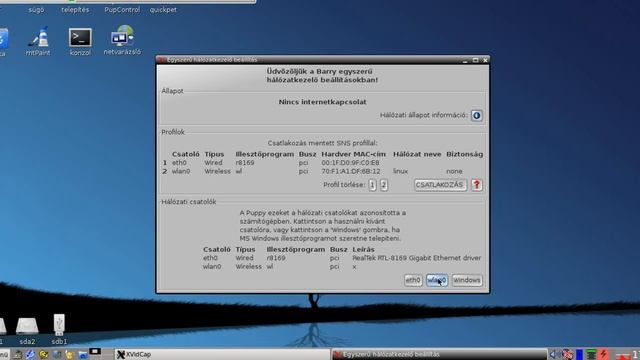
Task: Open the súgó desktop label
Action: coord(36,10)
